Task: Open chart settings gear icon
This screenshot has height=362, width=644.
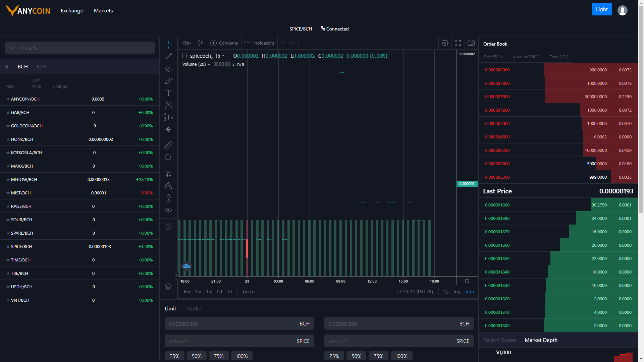Action: pos(445,43)
